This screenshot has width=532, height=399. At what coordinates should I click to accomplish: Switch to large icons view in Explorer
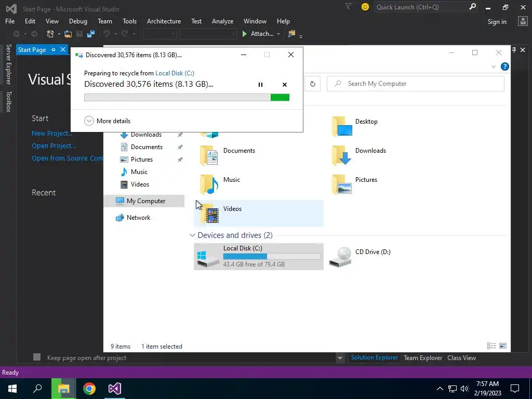point(503,345)
